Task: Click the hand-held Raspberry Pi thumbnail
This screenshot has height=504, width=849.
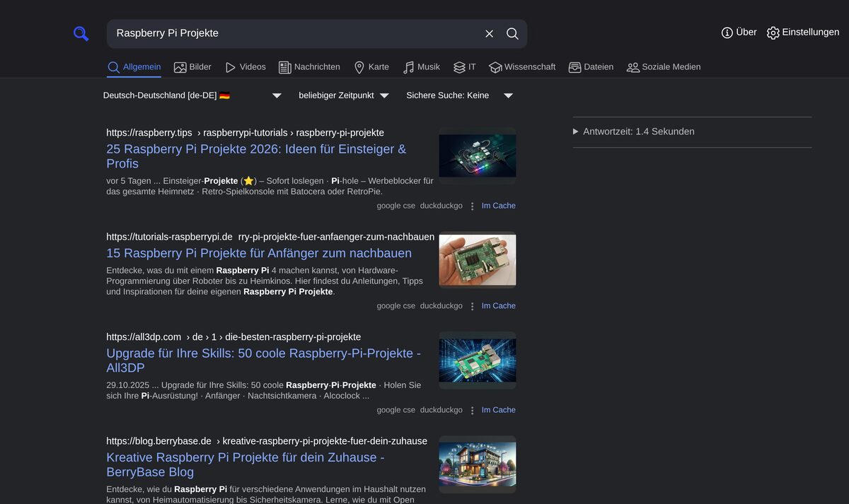Action: [x=478, y=260]
